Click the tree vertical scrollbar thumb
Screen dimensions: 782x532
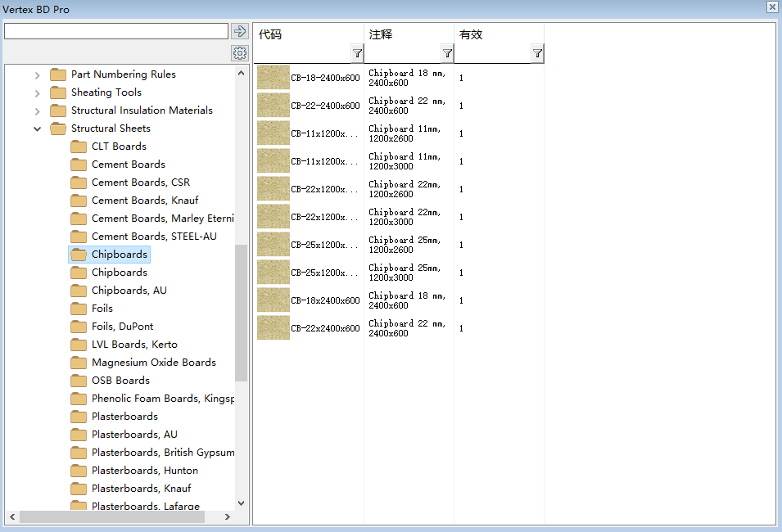[242, 313]
